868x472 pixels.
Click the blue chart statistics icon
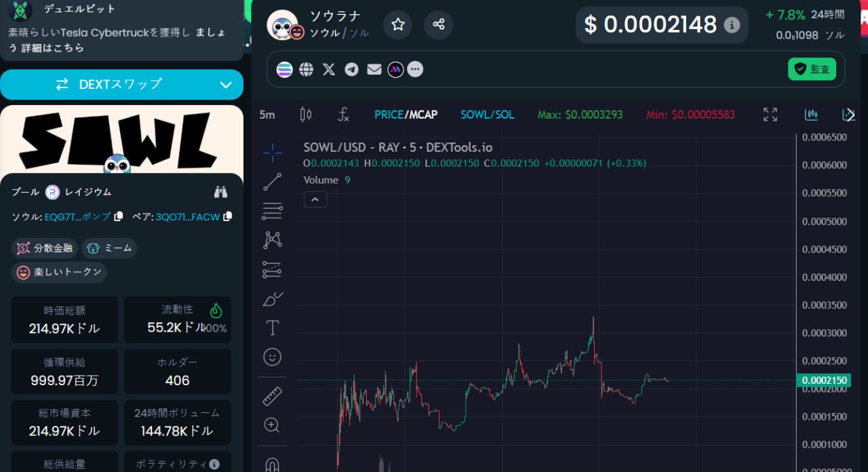[811, 115]
